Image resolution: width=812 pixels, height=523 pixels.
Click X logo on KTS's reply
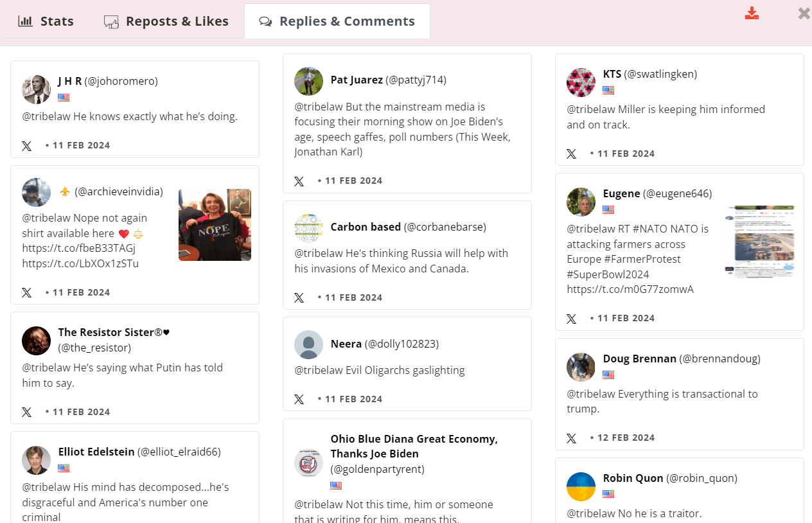[571, 154]
